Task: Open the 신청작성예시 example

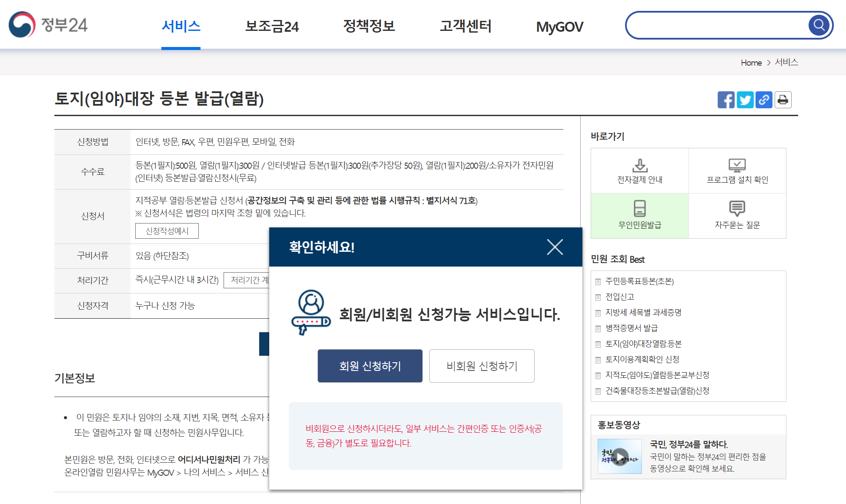Action: 167,231
